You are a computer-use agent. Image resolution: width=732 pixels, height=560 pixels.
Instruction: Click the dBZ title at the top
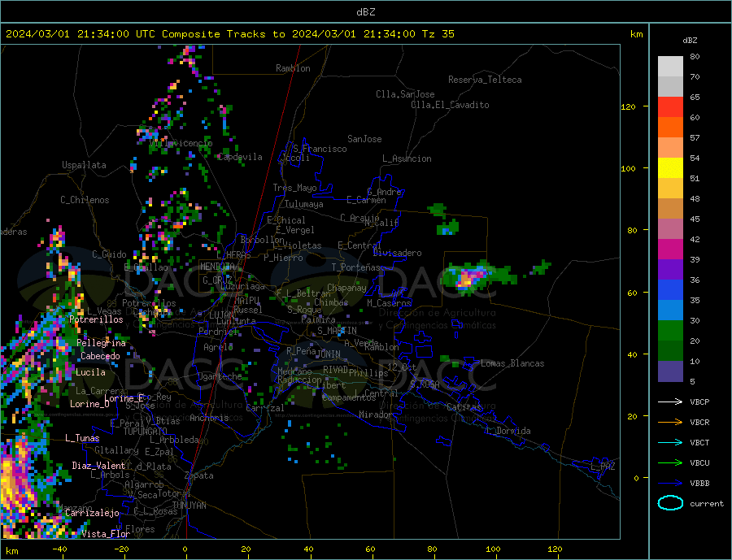[x=365, y=12]
